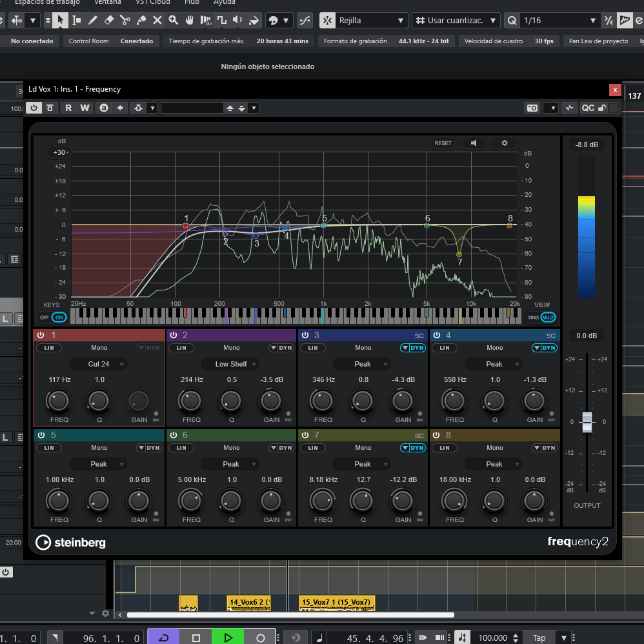The width and height of the screenshot is (644, 644).
Task: Open band 2 Low Shelf type dropdown
Action: (x=231, y=364)
